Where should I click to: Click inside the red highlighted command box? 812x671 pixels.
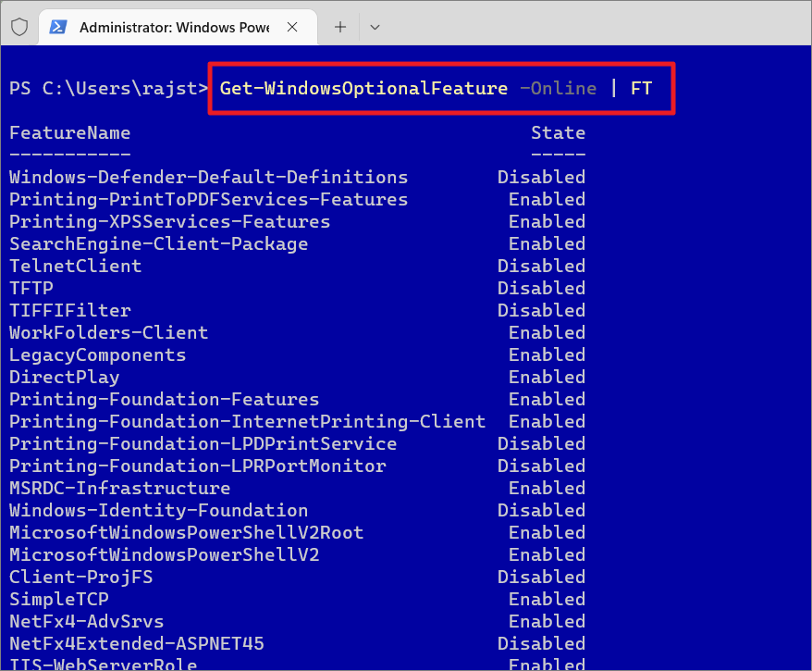441,88
